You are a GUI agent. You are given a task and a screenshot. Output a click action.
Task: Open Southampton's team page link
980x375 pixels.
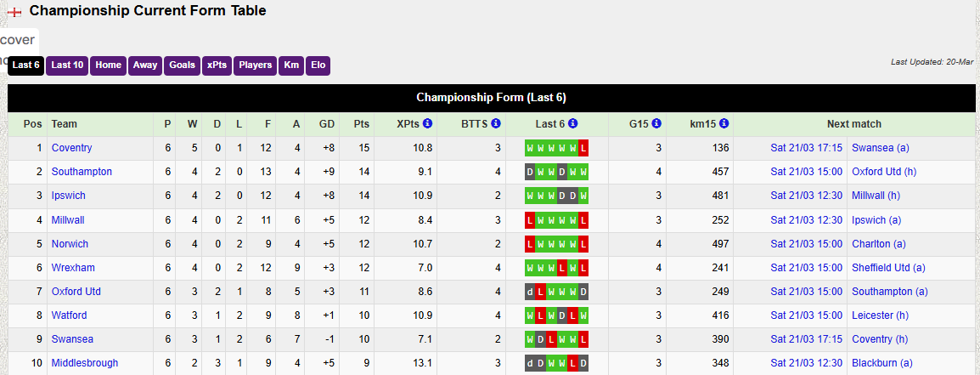(82, 172)
